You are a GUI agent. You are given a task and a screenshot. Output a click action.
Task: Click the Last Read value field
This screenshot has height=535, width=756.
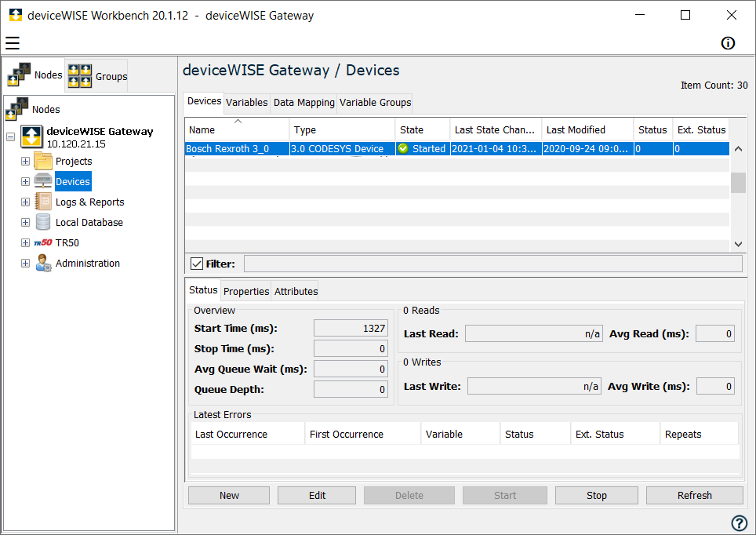[534, 333]
